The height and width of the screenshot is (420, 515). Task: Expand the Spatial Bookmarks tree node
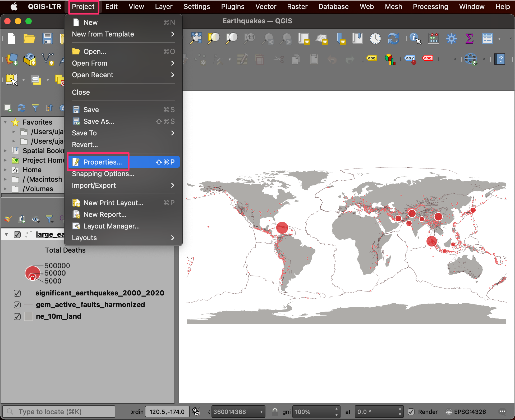(5, 151)
